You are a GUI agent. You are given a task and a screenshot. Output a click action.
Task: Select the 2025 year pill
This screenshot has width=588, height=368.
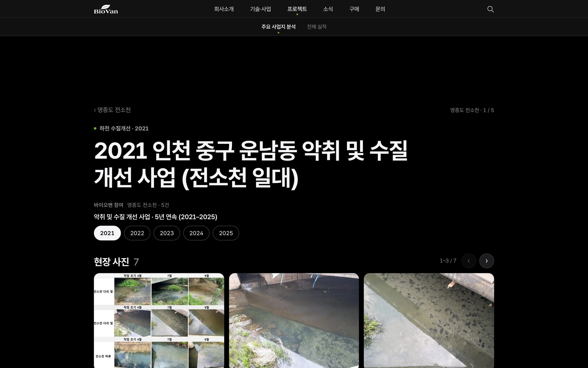pos(226,233)
